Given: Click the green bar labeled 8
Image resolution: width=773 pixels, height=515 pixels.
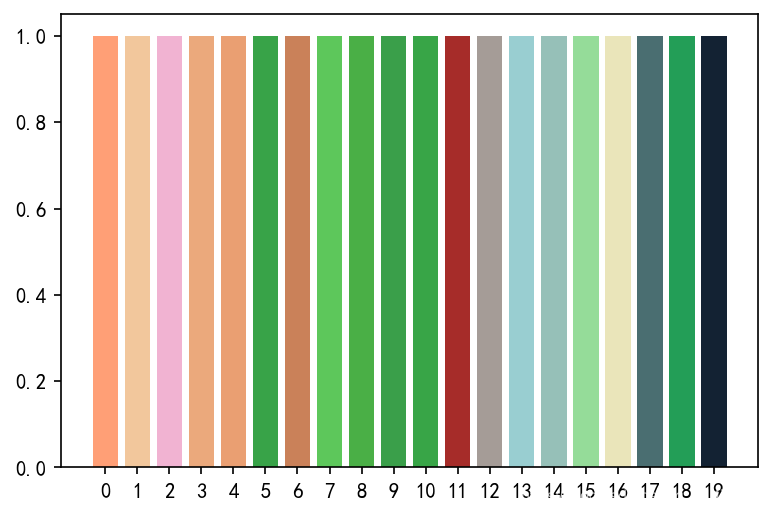Looking at the screenshot, I should coord(361,251).
